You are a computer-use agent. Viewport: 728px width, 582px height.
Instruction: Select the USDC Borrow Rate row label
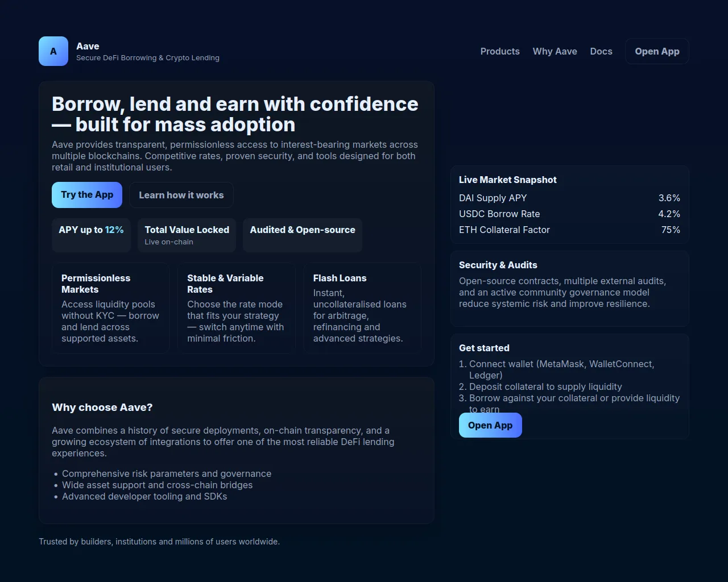click(499, 214)
